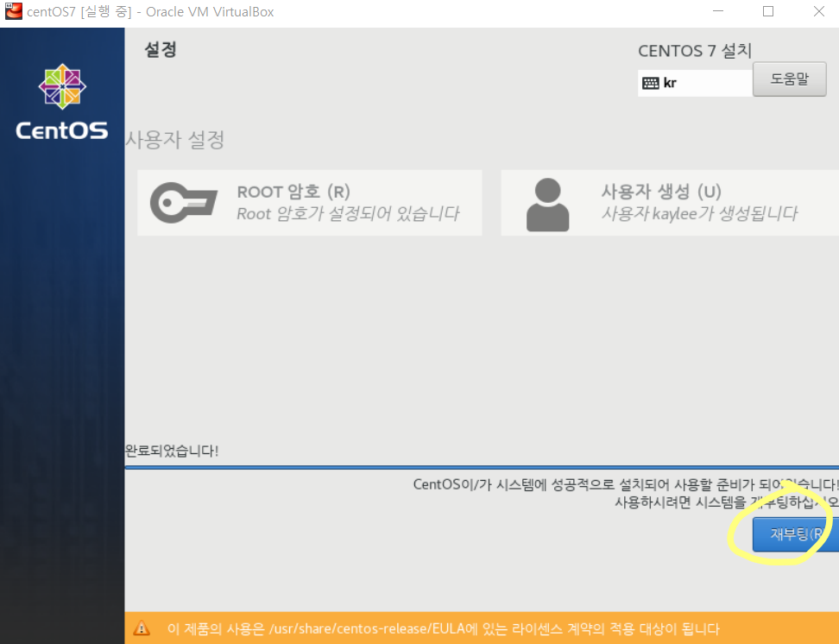
Task: Click the ROOT 암호 key icon
Action: click(184, 203)
